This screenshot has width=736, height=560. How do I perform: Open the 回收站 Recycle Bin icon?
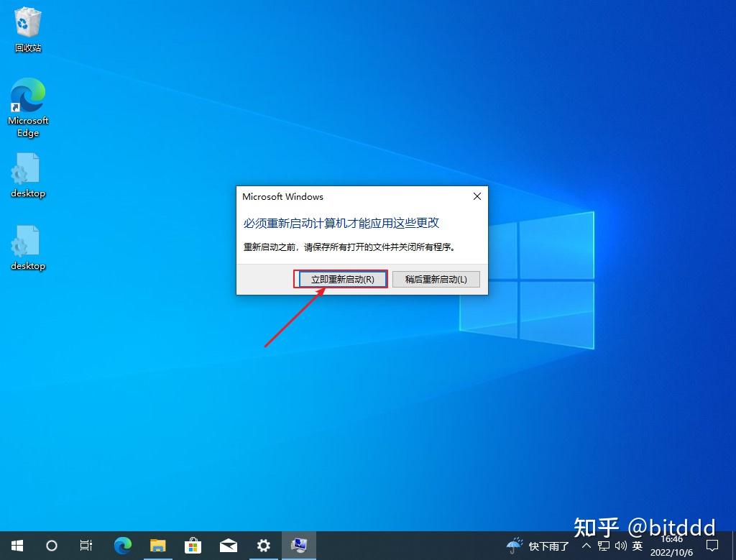28,29
